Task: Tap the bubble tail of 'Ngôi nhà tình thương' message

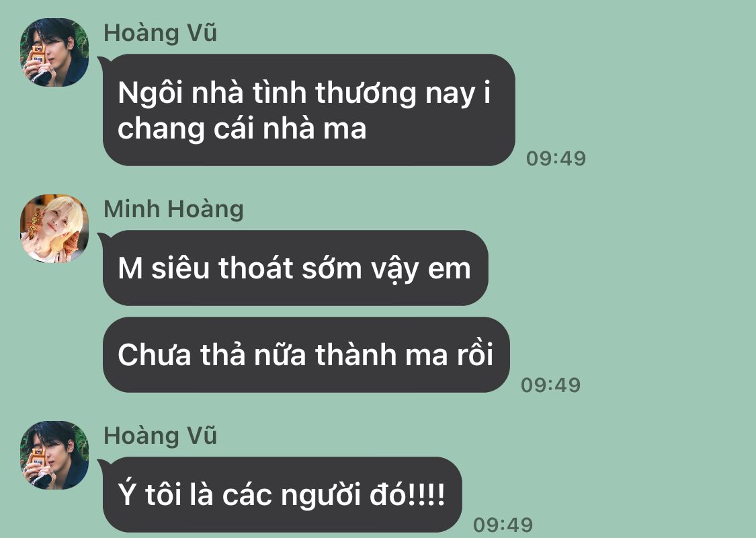Action: coord(102,62)
